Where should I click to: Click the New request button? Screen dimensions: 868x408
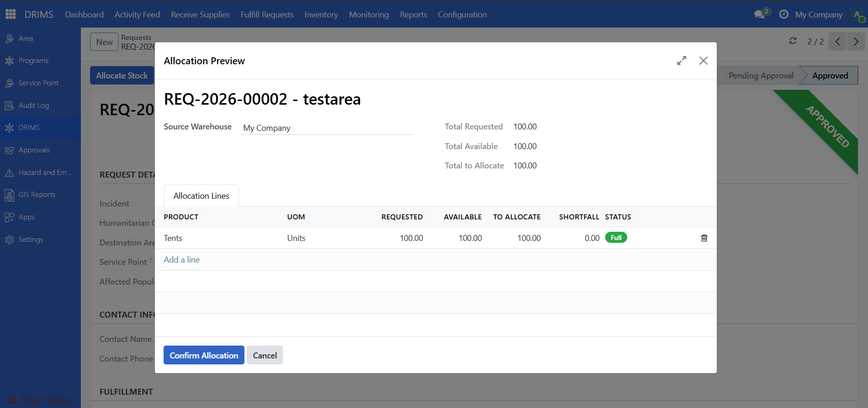104,42
